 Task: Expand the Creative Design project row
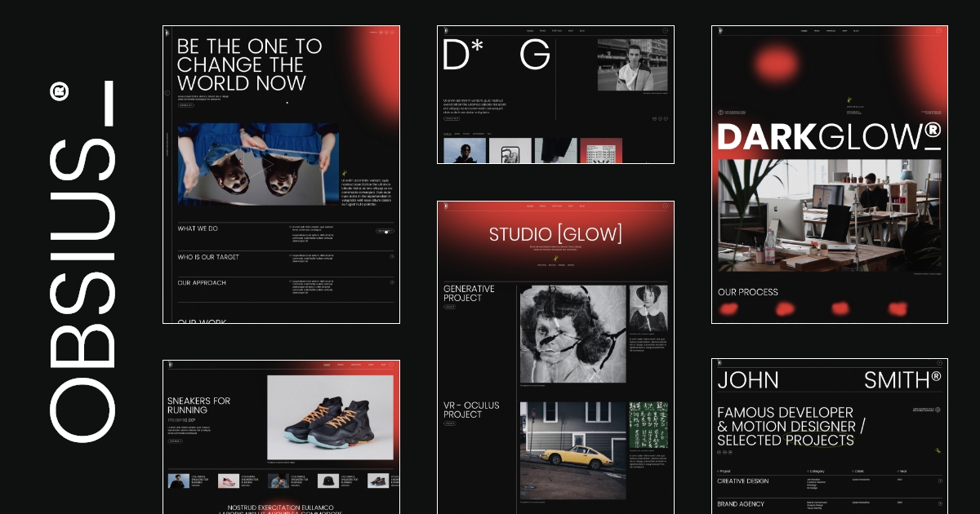pos(939,481)
